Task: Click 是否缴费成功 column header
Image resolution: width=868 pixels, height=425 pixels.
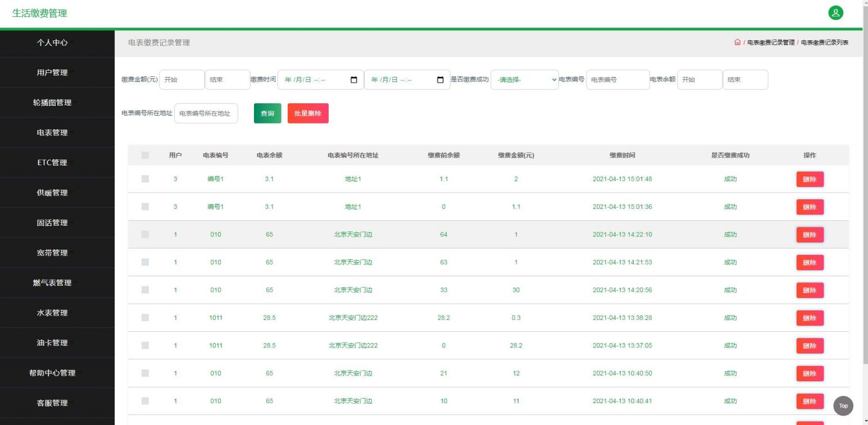Action: tap(730, 155)
